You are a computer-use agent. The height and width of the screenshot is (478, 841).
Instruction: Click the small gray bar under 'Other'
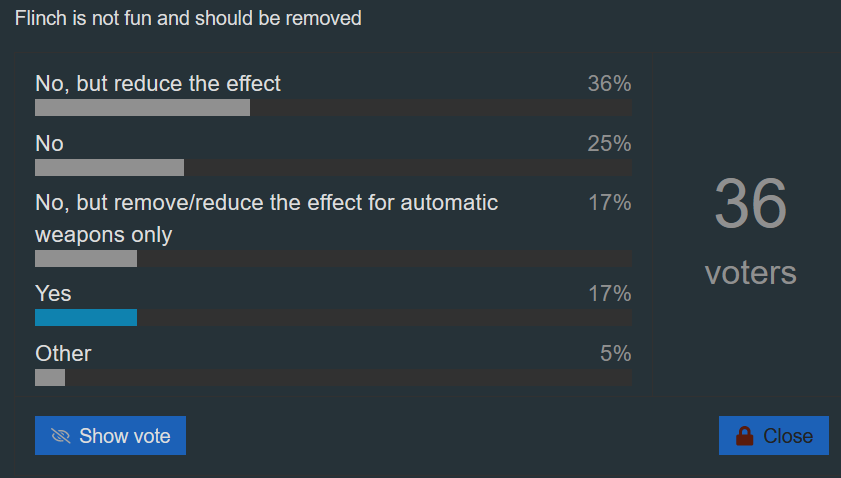[x=50, y=377]
